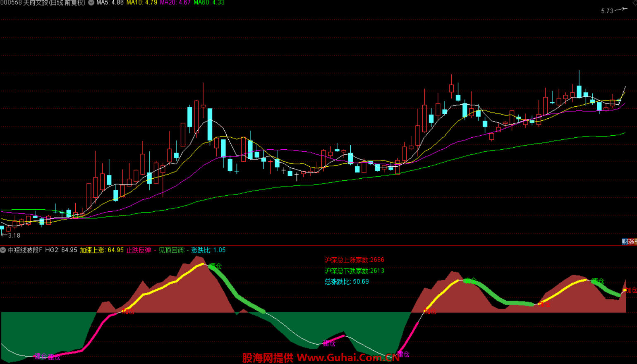Image resolution: width=637 pixels, height=364 pixels.
Task: Select the green MA60 4.33 label
Action: coord(209,3)
